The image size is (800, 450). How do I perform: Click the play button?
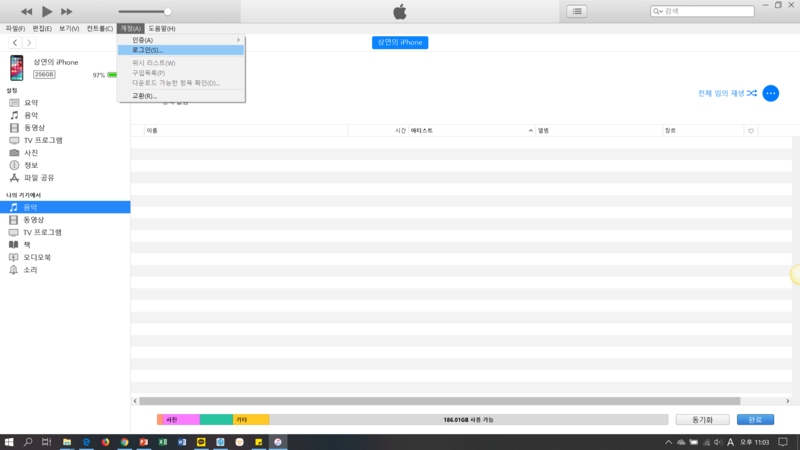46,11
